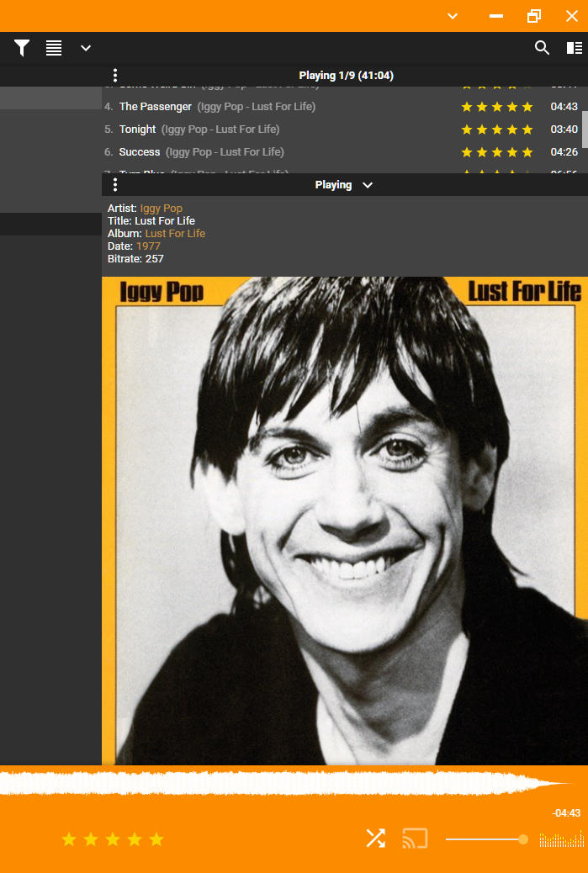Open the Playing info panel three-dot menu
The width and height of the screenshot is (588, 873).
pyautogui.click(x=114, y=185)
